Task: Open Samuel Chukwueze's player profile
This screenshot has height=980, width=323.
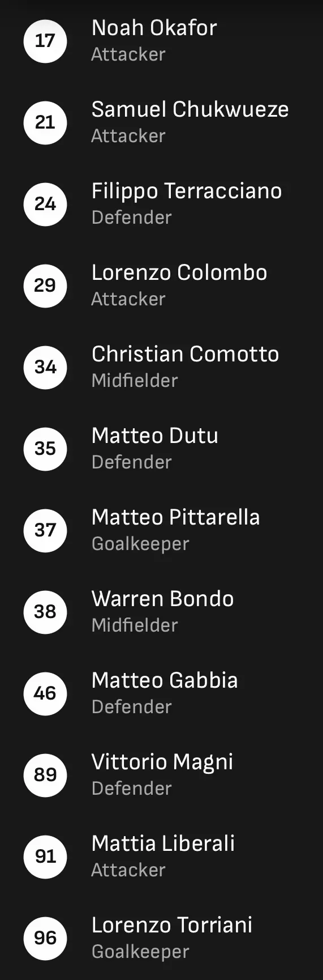Action: click(161, 122)
